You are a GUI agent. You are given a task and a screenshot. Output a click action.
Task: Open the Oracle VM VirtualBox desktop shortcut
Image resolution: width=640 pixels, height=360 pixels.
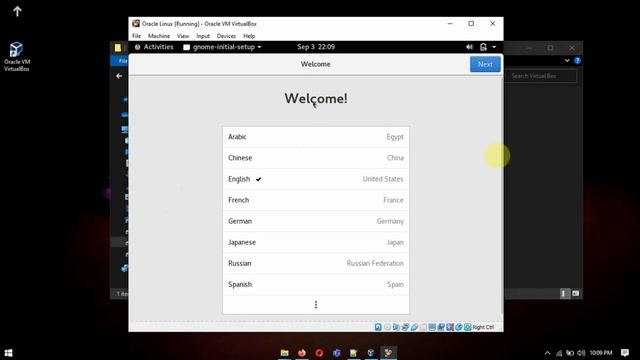pyautogui.click(x=17, y=56)
